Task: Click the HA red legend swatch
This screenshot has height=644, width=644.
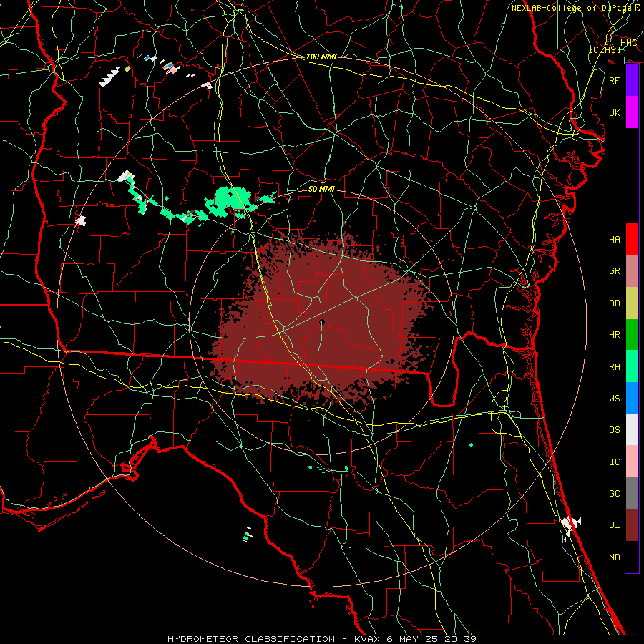Action: point(632,239)
